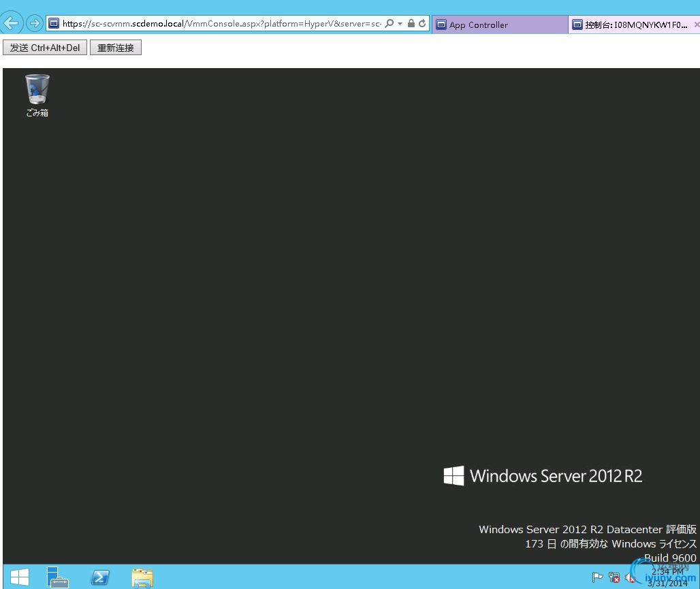Click the search magnifier in address bar

tap(389, 23)
